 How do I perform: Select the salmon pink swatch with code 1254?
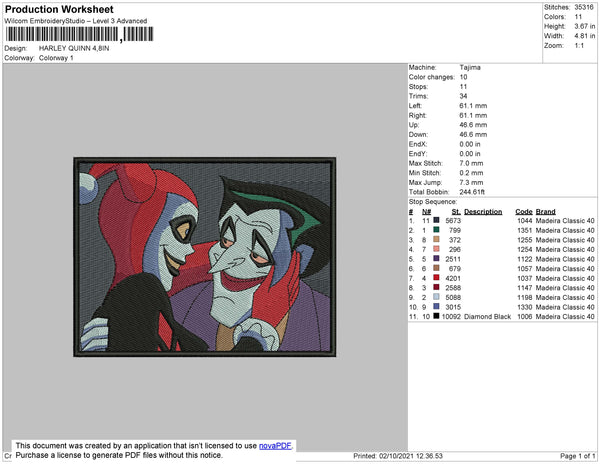[438, 250]
